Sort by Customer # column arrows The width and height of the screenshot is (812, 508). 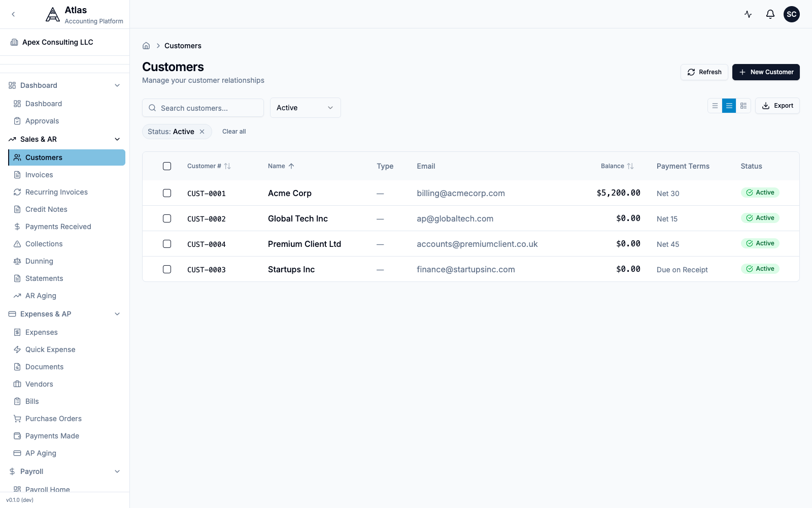pos(227,166)
